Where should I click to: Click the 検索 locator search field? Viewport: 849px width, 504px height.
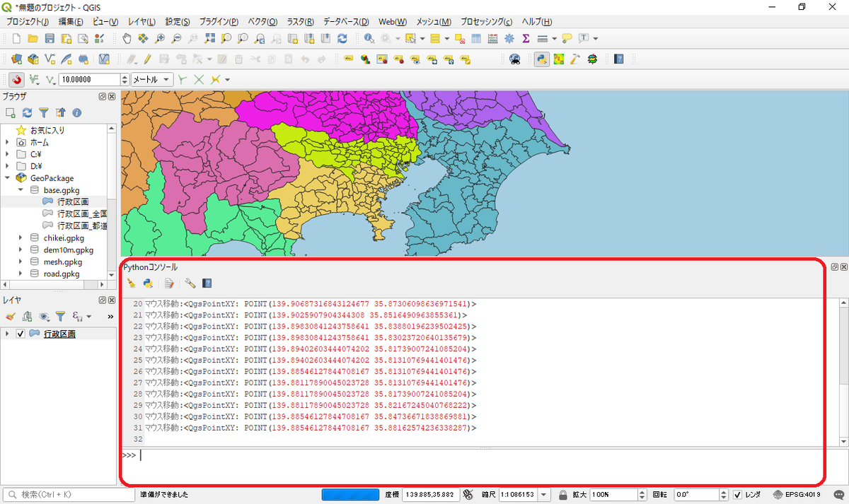(x=68, y=495)
